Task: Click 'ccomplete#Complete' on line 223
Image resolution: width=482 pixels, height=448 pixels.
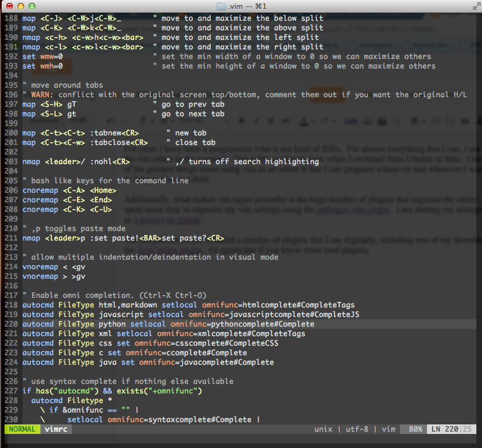Action: [207, 352]
